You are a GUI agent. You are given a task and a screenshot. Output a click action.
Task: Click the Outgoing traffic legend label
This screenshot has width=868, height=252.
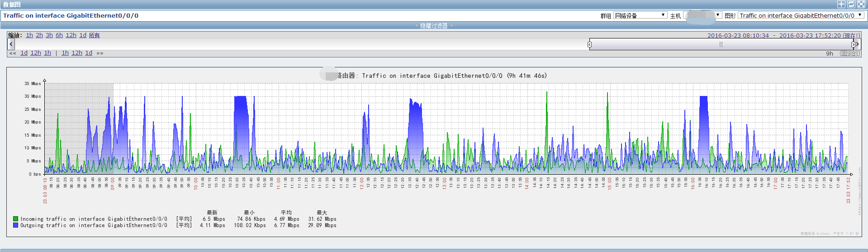(94, 225)
